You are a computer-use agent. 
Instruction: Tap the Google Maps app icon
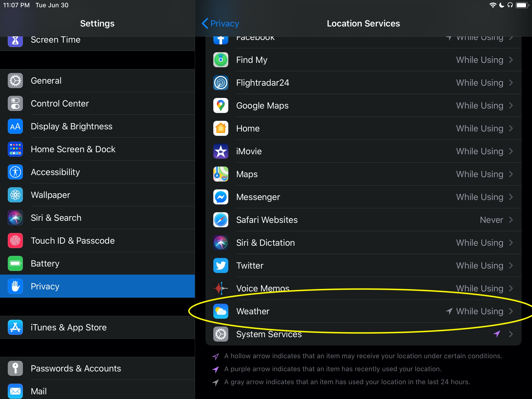coord(221,105)
